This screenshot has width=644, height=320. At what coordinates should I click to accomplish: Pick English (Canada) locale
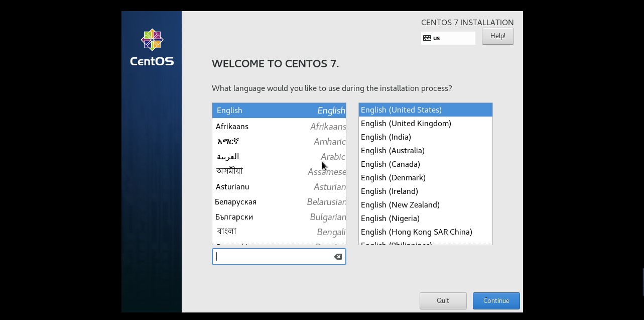pyautogui.click(x=425, y=164)
